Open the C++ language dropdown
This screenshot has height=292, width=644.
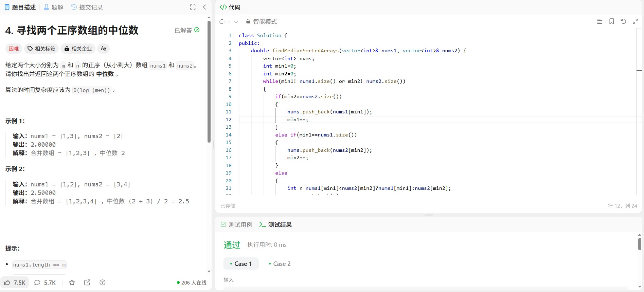click(229, 22)
